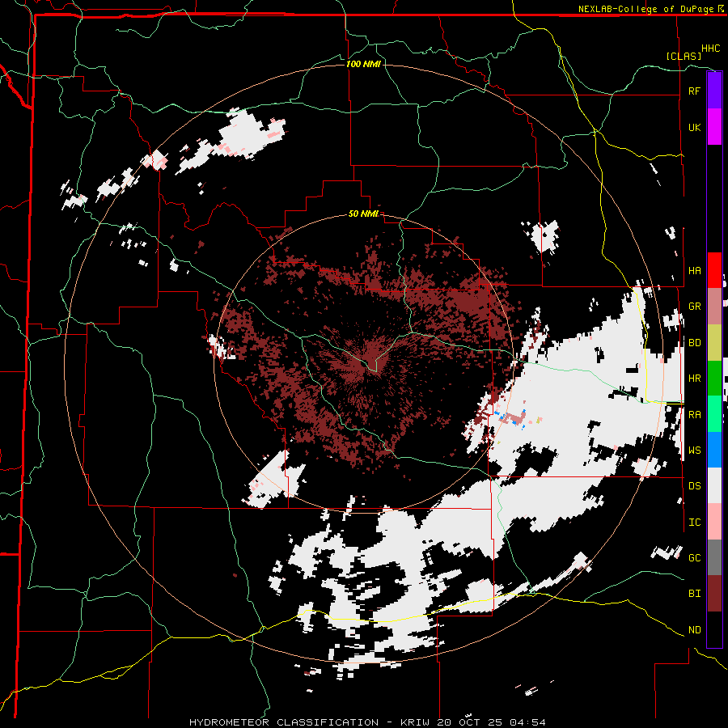The height and width of the screenshot is (728, 728).
Task: Click the IC light pink legend block
Action: (714, 522)
